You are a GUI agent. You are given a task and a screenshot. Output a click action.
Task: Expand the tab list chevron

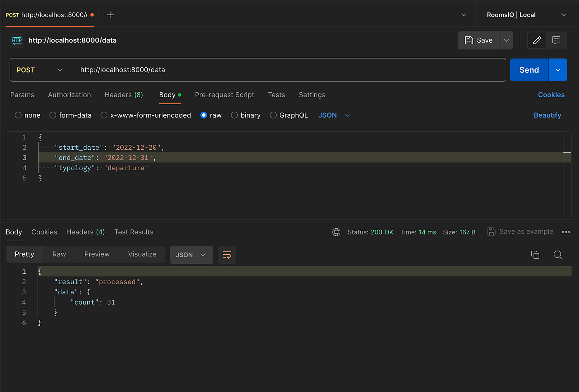point(464,15)
